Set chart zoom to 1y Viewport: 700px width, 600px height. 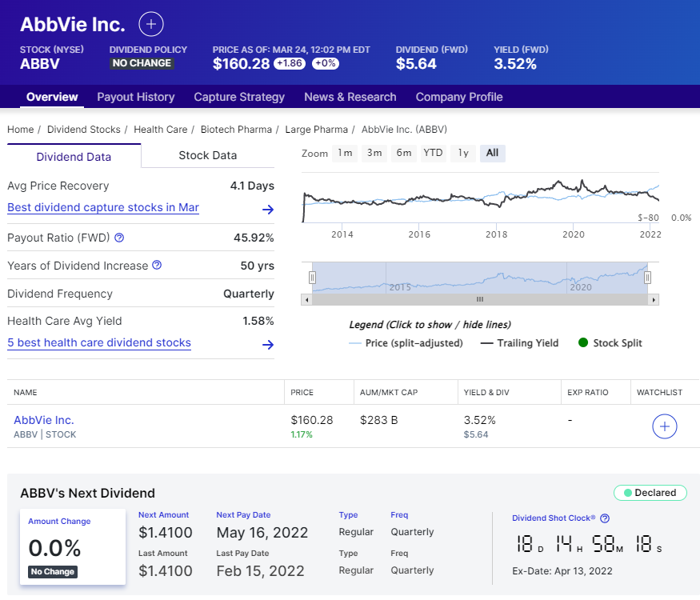[x=463, y=153]
